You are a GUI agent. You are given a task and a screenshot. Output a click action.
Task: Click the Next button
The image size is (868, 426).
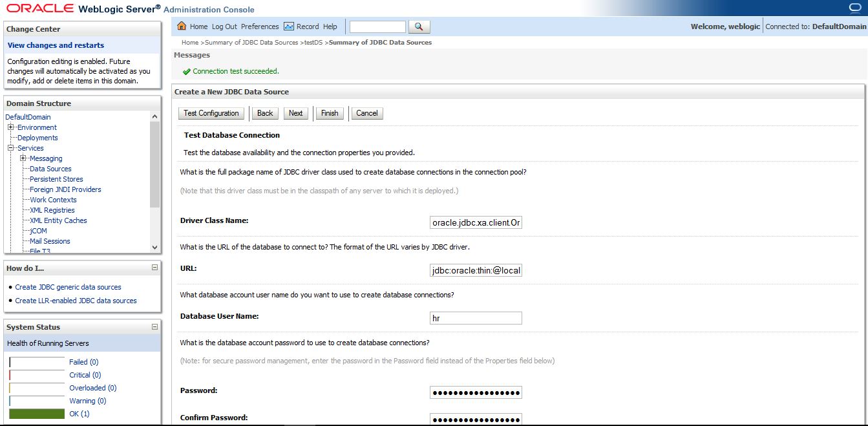[296, 113]
